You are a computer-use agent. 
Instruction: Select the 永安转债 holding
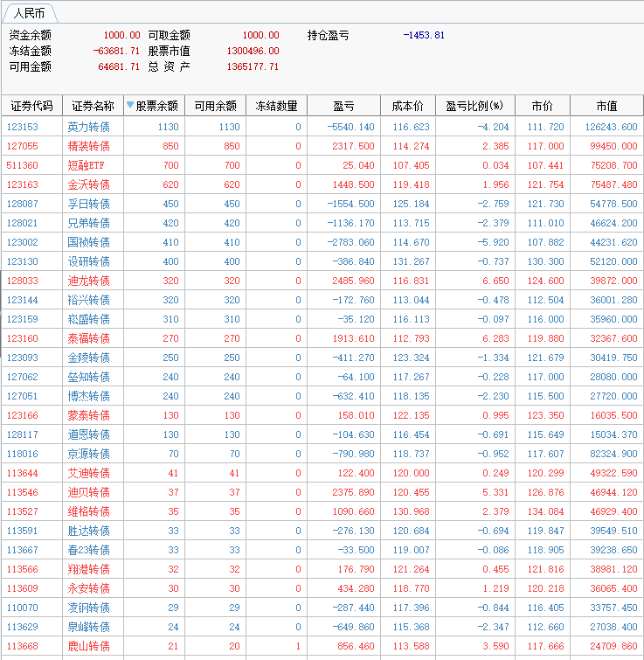tap(88, 588)
